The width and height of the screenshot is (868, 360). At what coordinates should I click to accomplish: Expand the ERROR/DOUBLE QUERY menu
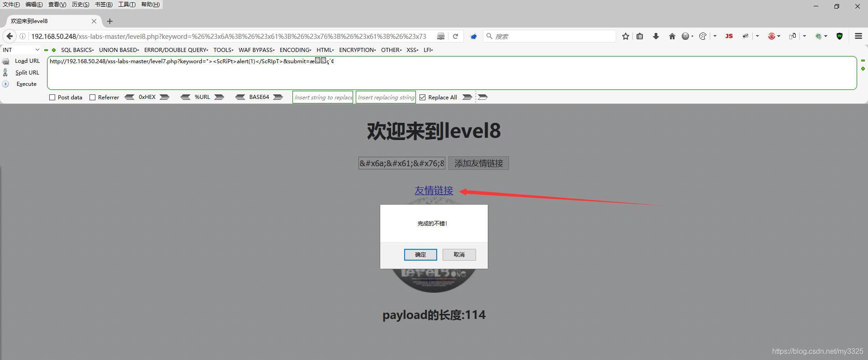pos(176,50)
